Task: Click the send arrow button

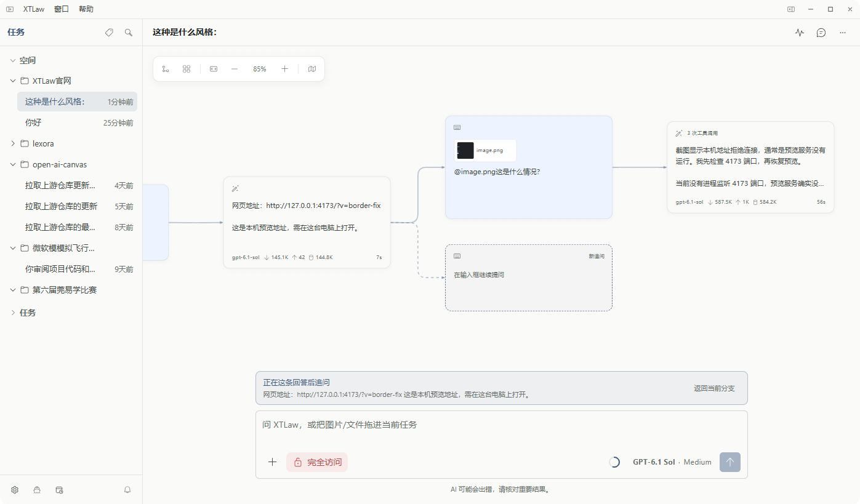Action: (730, 462)
